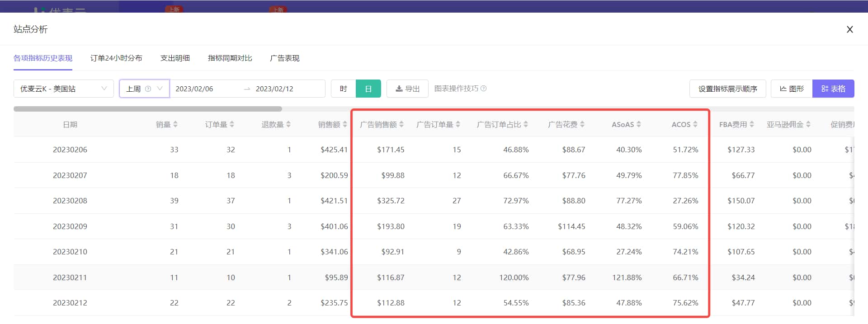Click help icon beside 图表操作技巧
The image size is (868, 324).
pyautogui.click(x=484, y=89)
